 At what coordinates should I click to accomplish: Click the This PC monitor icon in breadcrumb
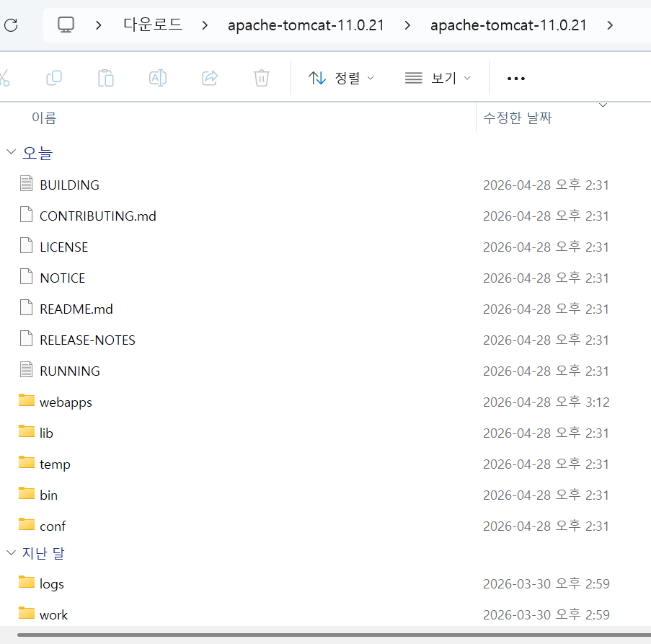pos(66,25)
